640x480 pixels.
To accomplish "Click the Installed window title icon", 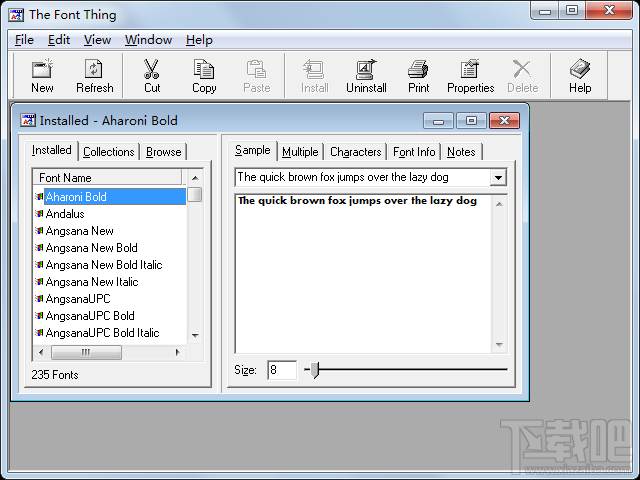I will 28,120.
